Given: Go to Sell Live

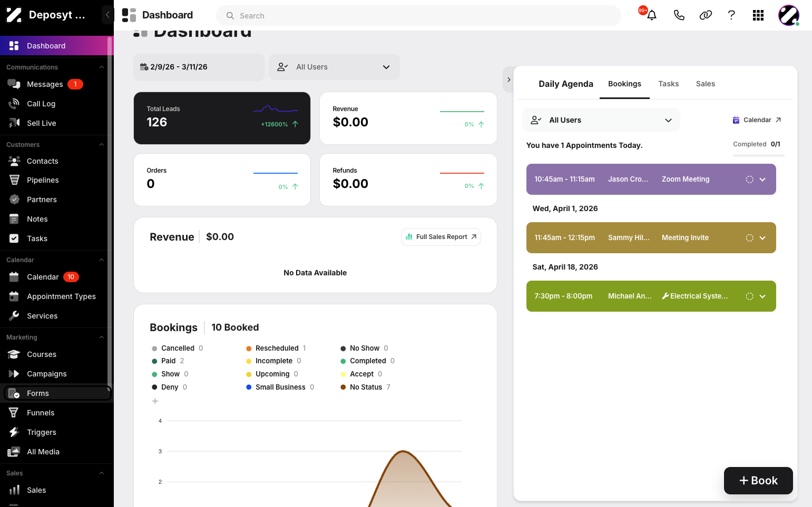Looking at the screenshot, I should [x=57, y=123].
